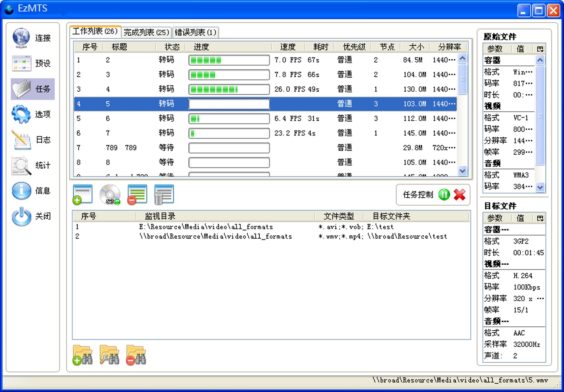Switch to the 错误列表 (1) tab
The image size is (564, 392).
196,32
